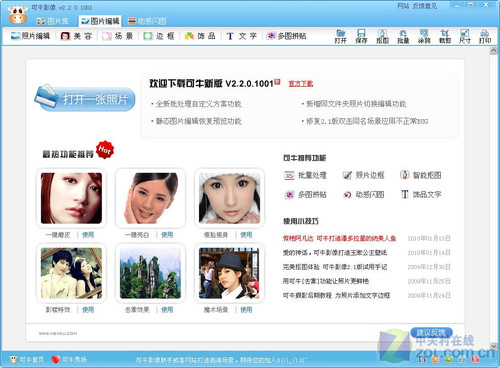Click the 可牛影像 cow logo

[18, 15]
